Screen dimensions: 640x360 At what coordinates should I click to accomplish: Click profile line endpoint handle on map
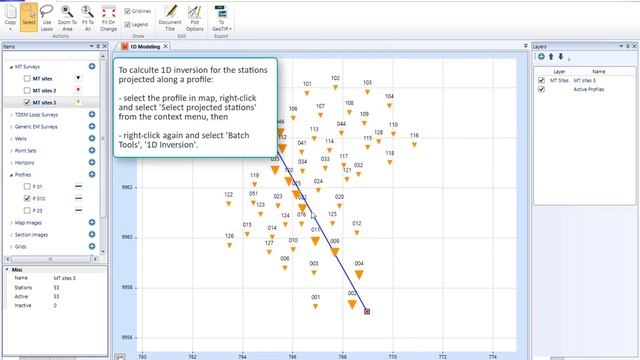pyautogui.click(x=367, y=311)
